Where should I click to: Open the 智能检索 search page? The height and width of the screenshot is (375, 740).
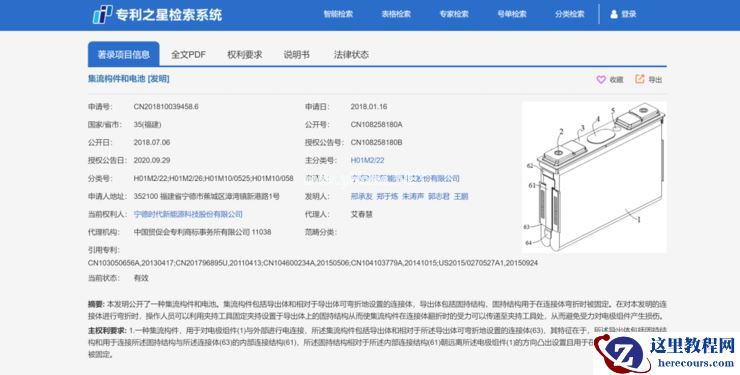338,14
